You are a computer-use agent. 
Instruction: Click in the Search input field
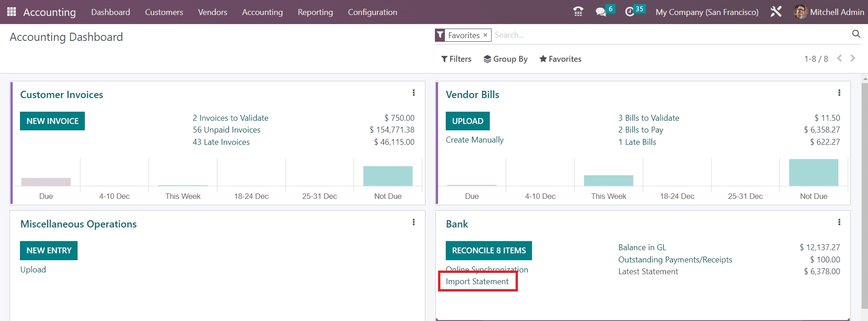(x=635, y=35)
